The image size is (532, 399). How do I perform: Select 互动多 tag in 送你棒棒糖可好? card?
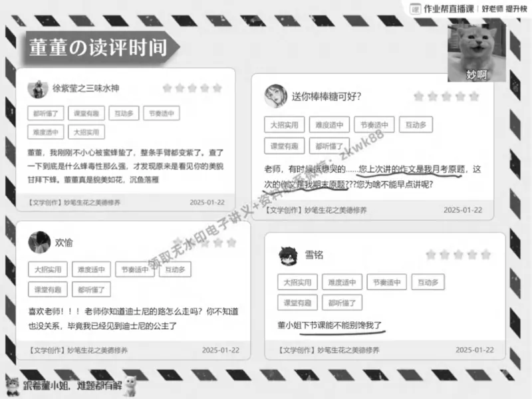coord(416,124)
